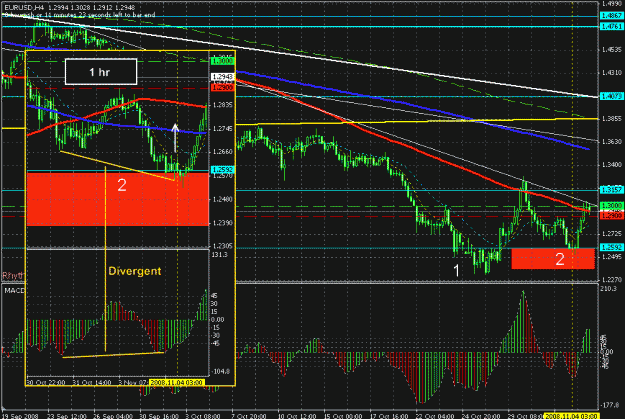Click the red 1.2900 label in the inset
The image size is (625, 419).
click(x=222, y=87)
